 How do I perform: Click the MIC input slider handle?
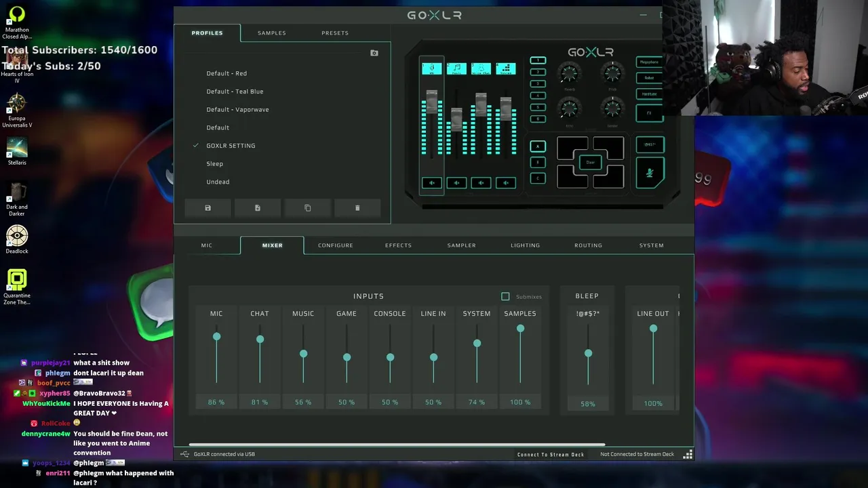click(x=216, y=337)
